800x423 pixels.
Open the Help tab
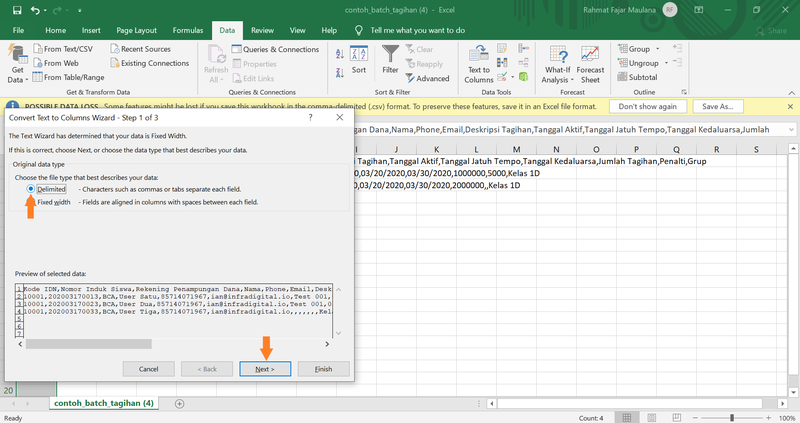329,31
